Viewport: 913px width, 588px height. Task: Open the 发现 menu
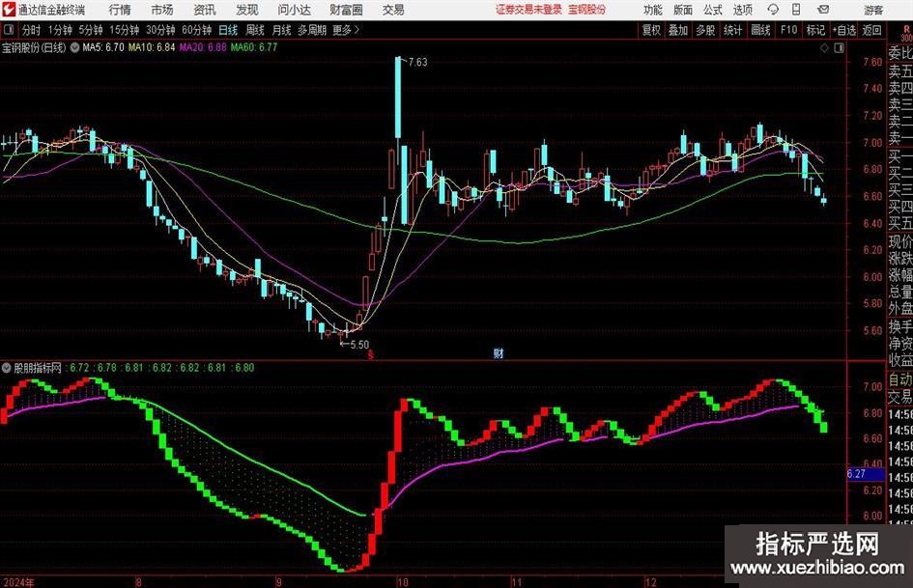(247, 10)
